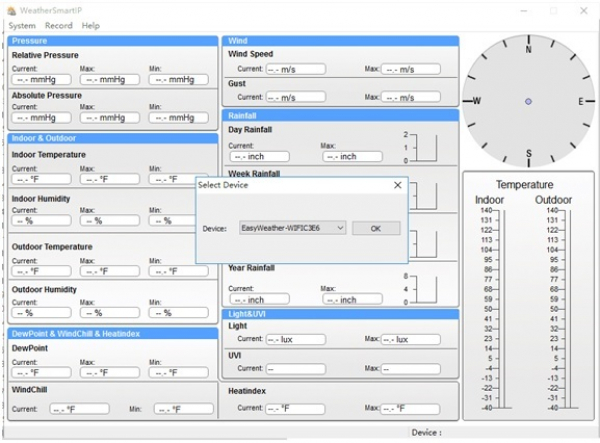Click the WeatherSmartIP app icon in title bar
Screen dimensions: 600x443
coord(12,10)
